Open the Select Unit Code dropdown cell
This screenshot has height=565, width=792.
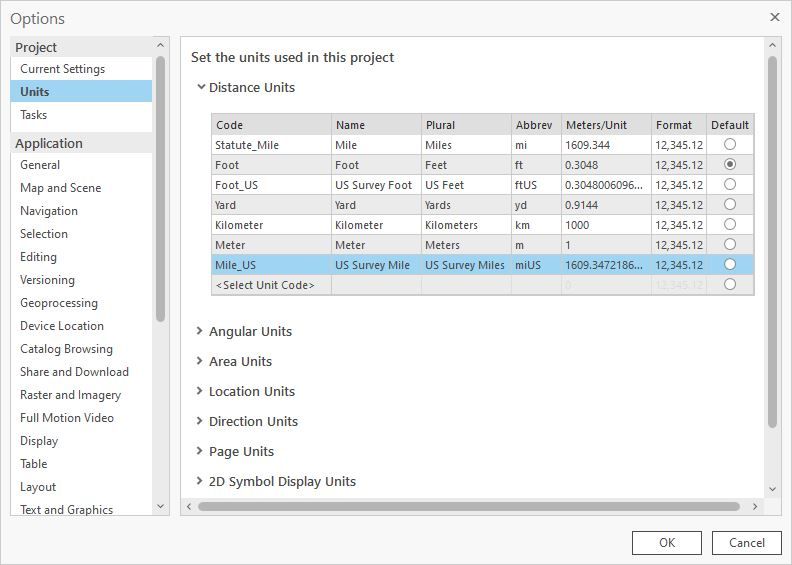click(271, 285)
